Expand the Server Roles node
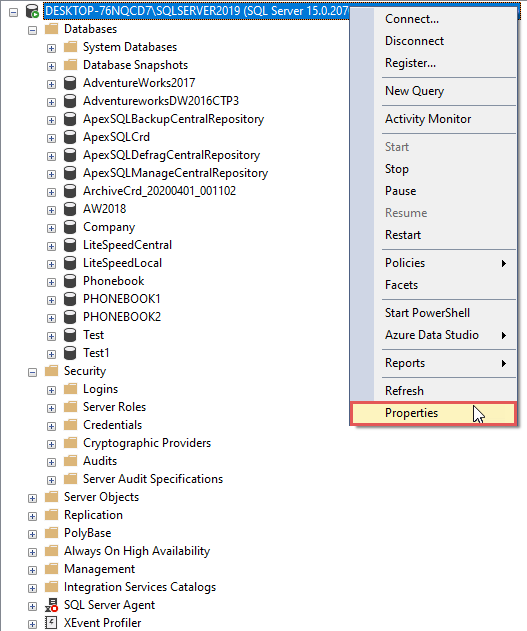This screenshot has width=527, height=631. click(51, 408)
